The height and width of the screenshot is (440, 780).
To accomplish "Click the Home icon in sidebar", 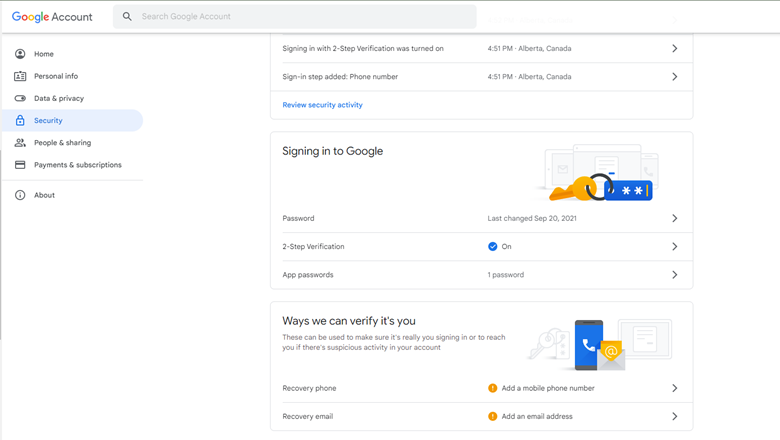I will point(20,54).
